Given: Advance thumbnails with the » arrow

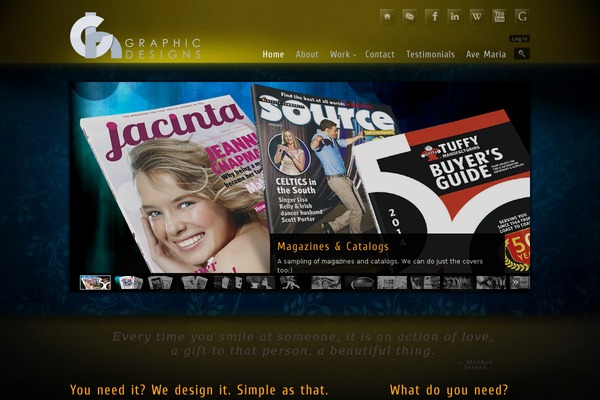Looking at the screenshot, I should (x=515, y=282).
